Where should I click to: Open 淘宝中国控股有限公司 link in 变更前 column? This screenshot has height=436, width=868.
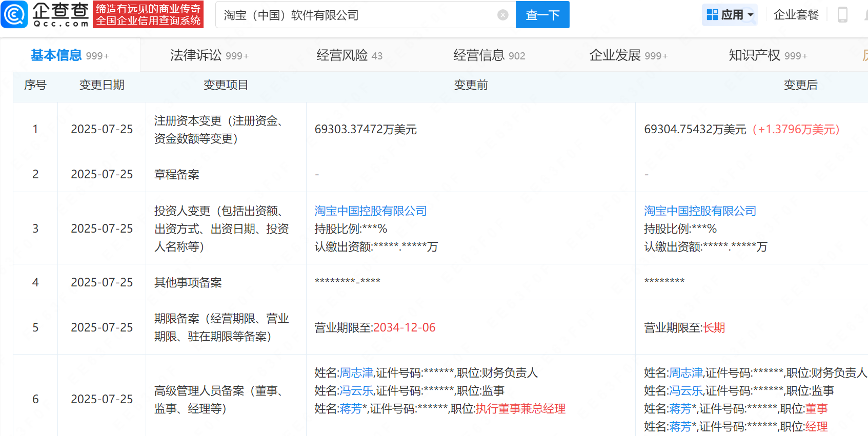371,211
